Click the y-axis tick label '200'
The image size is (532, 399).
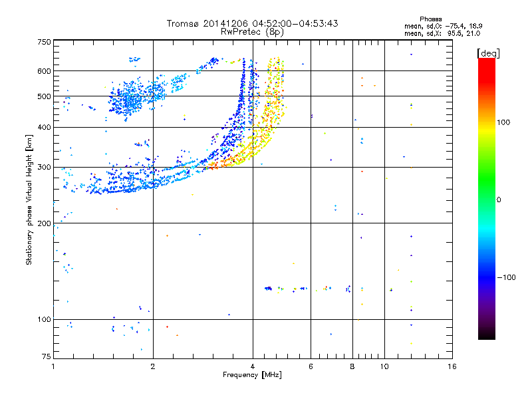tap(44, 223)
